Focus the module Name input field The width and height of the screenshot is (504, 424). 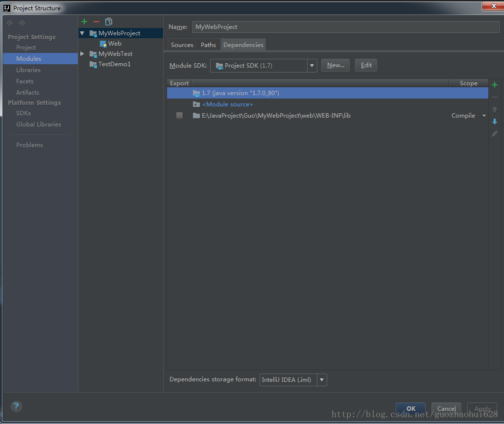pos(345,27)
